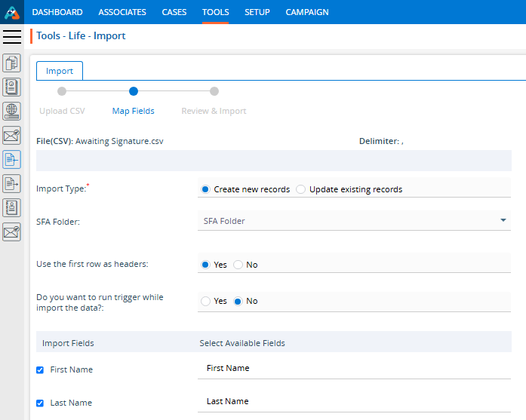526x420 pixels.
Task: Go to the Dashboard page
Action: click(57, 12)
